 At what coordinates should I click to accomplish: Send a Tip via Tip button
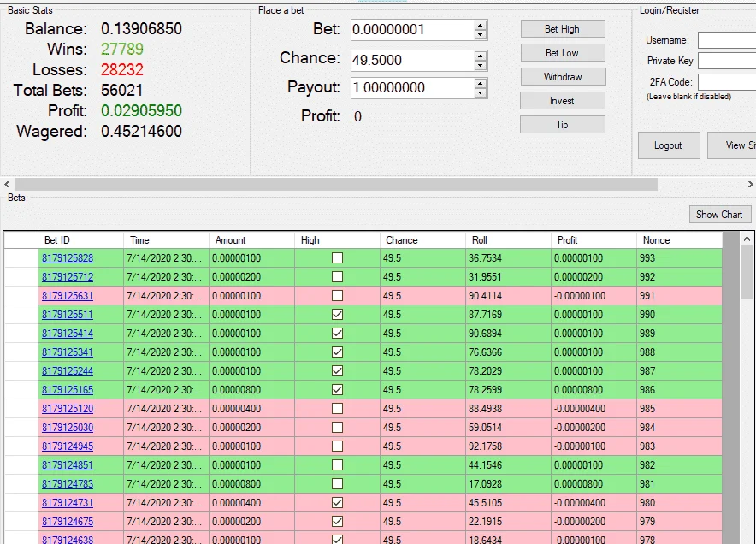pos(562,125)
